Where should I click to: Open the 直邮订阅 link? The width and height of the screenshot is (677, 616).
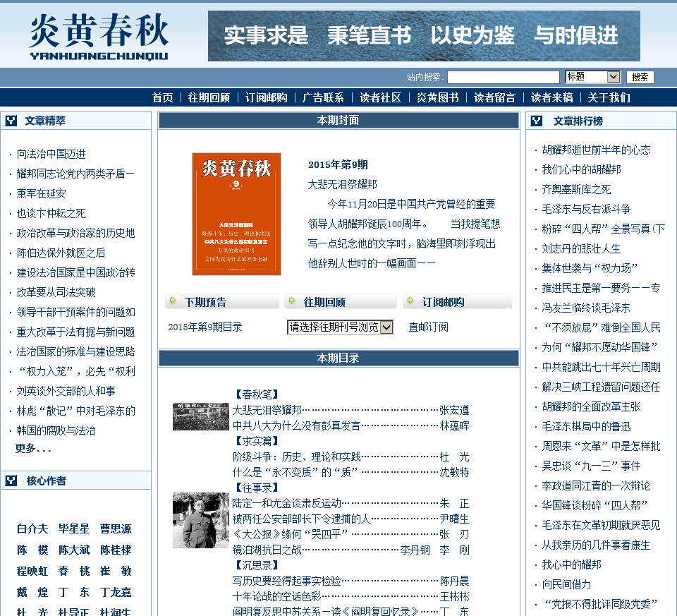tap(428, 327)
